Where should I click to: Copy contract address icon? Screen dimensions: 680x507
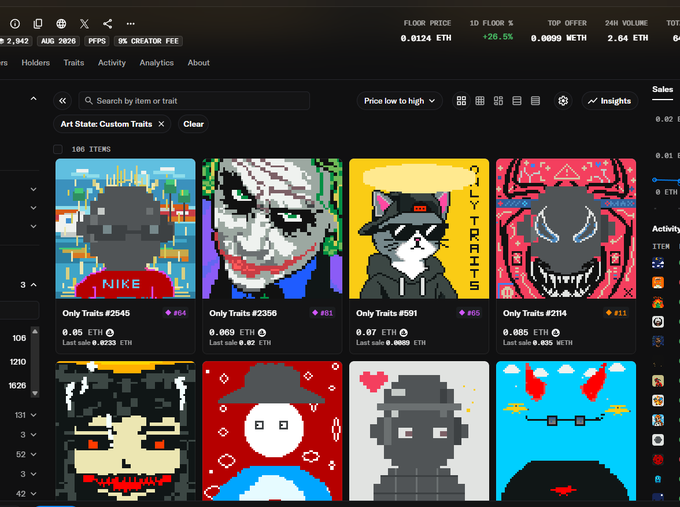(38, 23)
